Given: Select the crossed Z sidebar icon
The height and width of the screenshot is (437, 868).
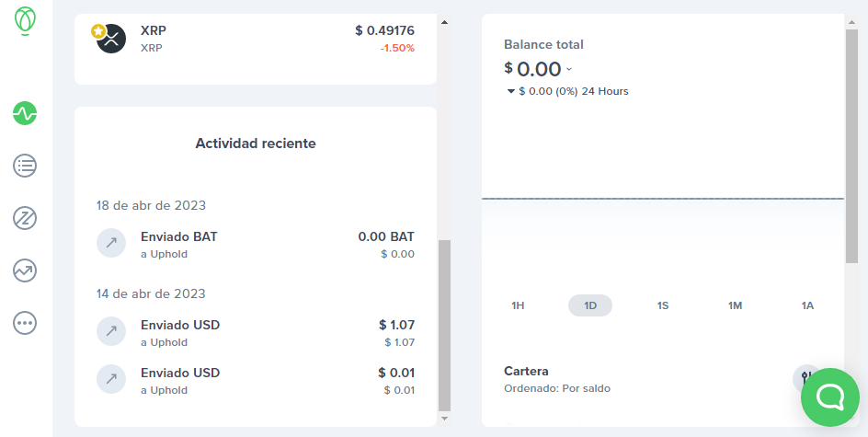Looking at the screenshot, I should (x=25, y=218).
